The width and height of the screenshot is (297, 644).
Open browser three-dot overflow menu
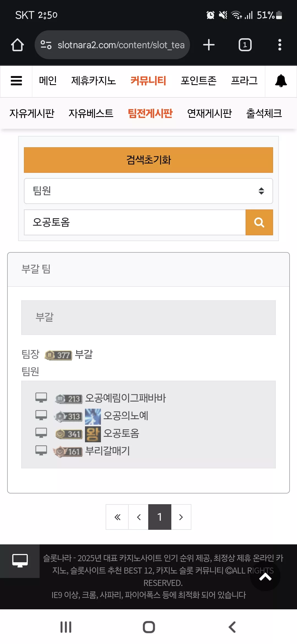tap(280, 45)
